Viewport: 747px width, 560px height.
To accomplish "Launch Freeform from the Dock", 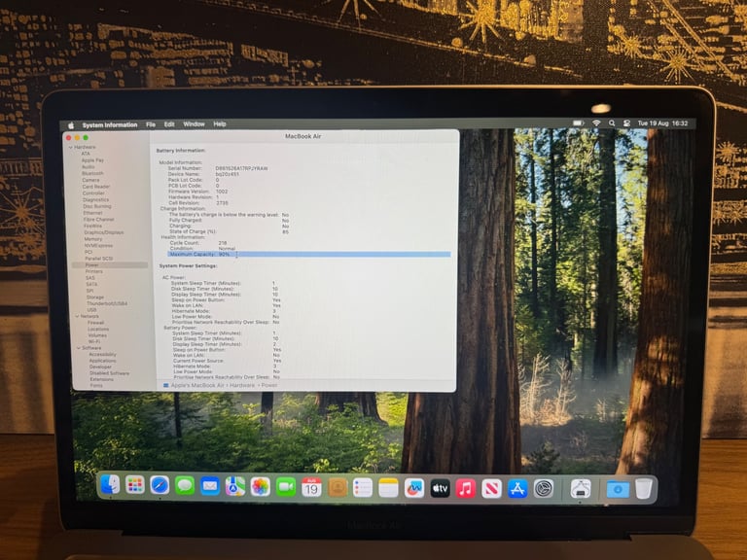I will (x=414, y=489).
